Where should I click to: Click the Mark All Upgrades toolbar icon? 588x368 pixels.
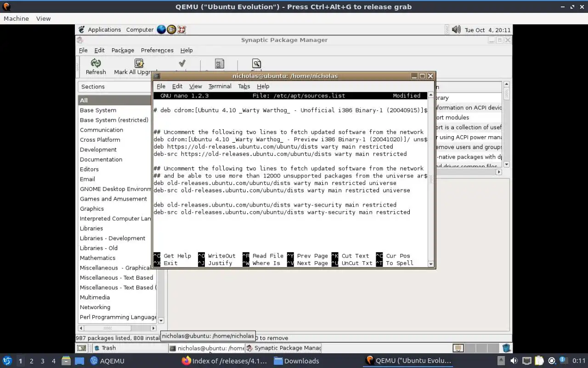[x=139, y=63]
